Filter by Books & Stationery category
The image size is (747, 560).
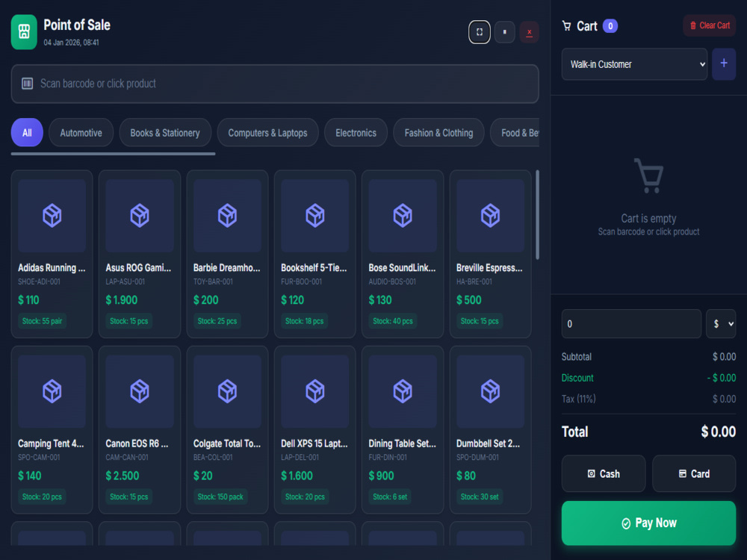point(165,133)
